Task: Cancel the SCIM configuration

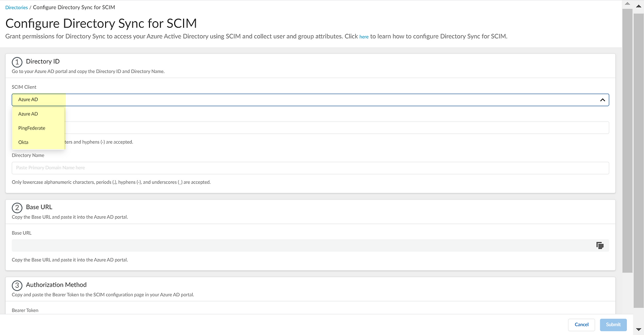Action: [x=582, y=324]
